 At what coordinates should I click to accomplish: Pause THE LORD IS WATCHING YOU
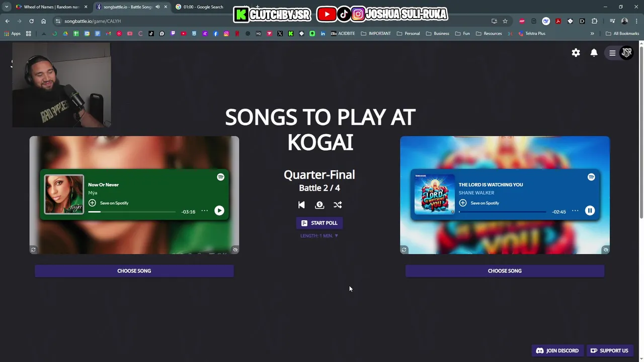click(x=590, y=211)
